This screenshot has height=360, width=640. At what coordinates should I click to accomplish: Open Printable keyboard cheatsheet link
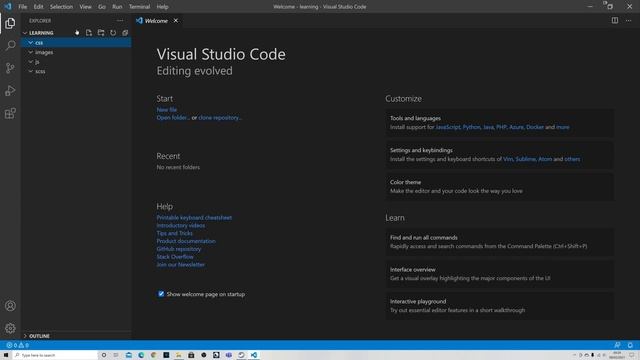194,218
